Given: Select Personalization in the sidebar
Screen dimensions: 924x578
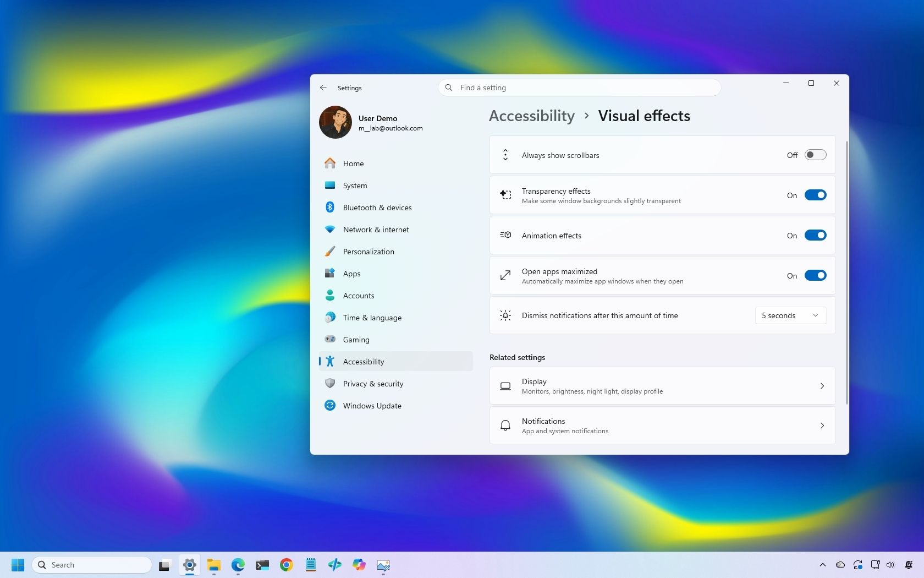Looking at the screenshot, I should click(x=395, y=252).
